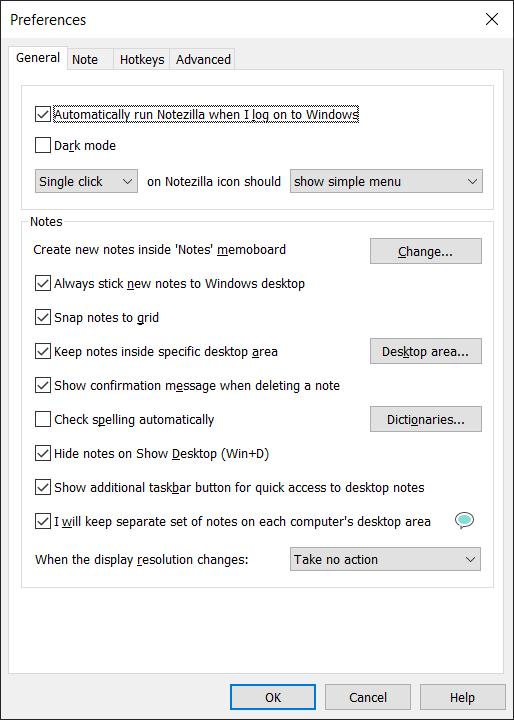Image resolution: width=514 pixels, height=720 pixels.
Task: Toggle Always stick new notes to desktop
Action: 43,283
